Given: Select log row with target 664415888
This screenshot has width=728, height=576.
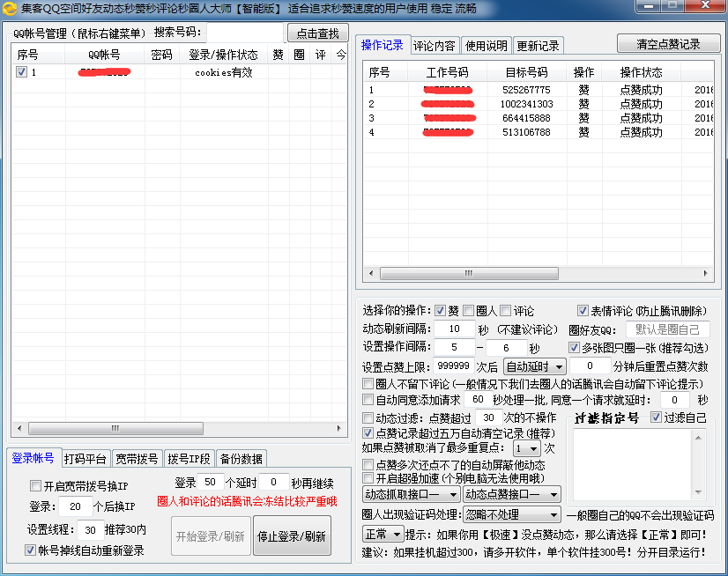Looking at the screenshot, I should pyautogui.click(x=539, y=118).
